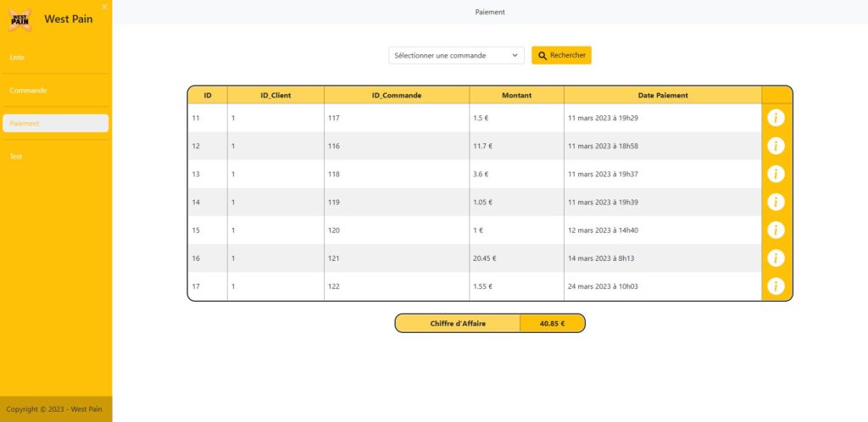Click date 11 mars 2023 à 19h29
The height and width of the screenshot is (422, 868).
[603, 118]
